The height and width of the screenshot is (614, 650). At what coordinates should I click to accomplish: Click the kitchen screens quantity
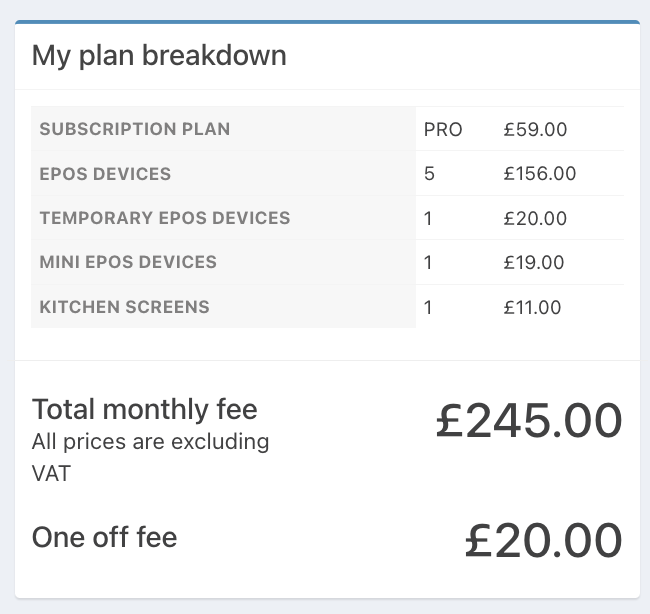pyautogui.click(x=428, y=308)
